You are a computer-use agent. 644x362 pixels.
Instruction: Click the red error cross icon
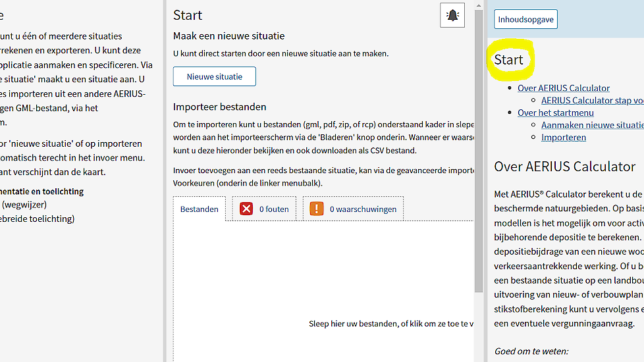coord(246,209)
